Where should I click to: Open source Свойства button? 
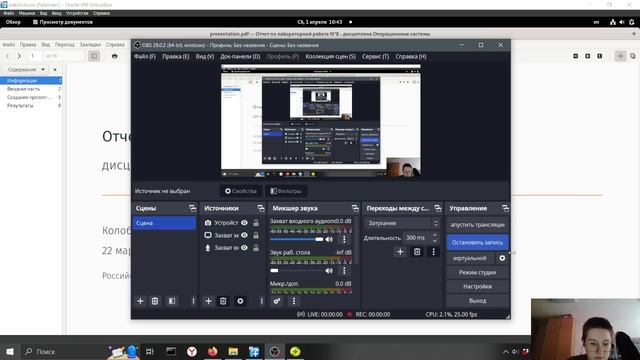point(241,191)
